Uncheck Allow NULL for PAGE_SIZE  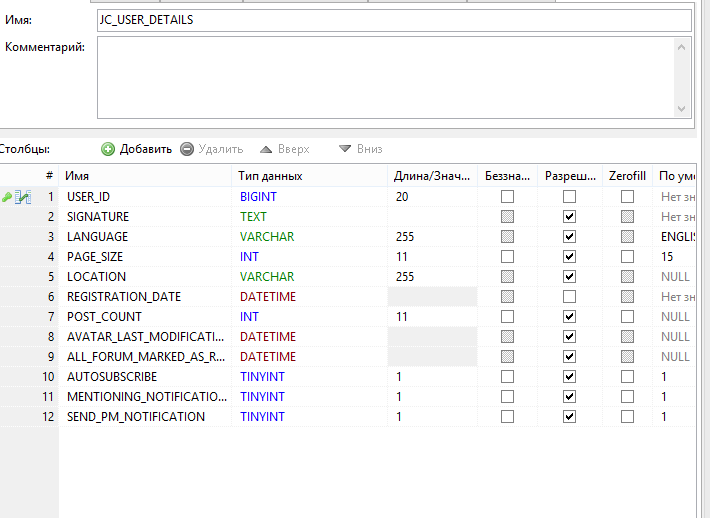tap(569, 257)
